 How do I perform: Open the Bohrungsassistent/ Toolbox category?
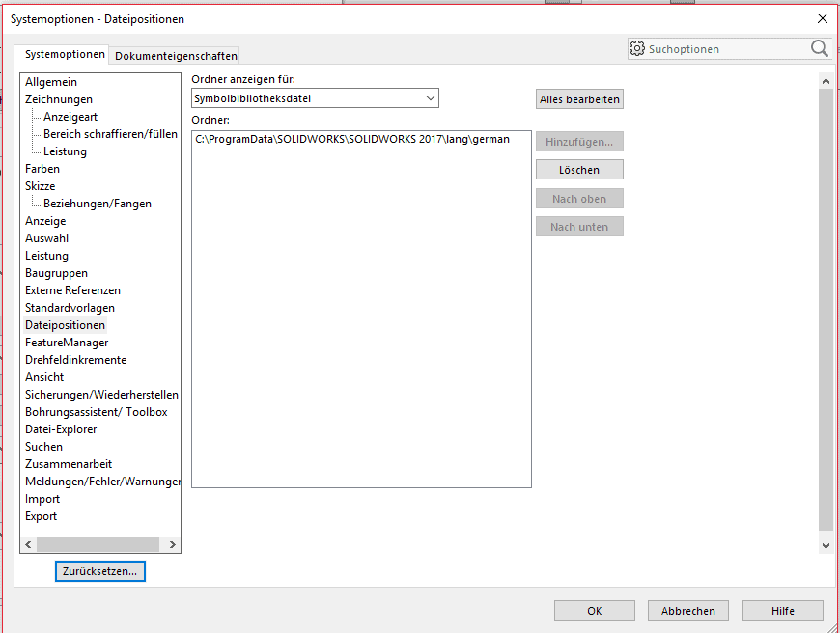pos(97,412)
